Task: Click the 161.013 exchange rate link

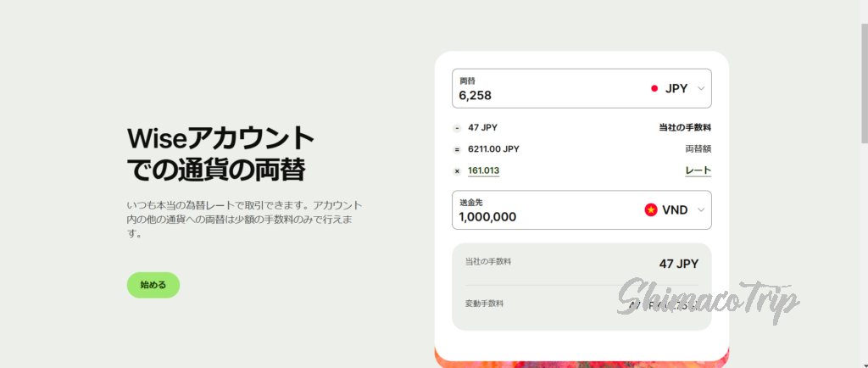Action: click(483, 170)
